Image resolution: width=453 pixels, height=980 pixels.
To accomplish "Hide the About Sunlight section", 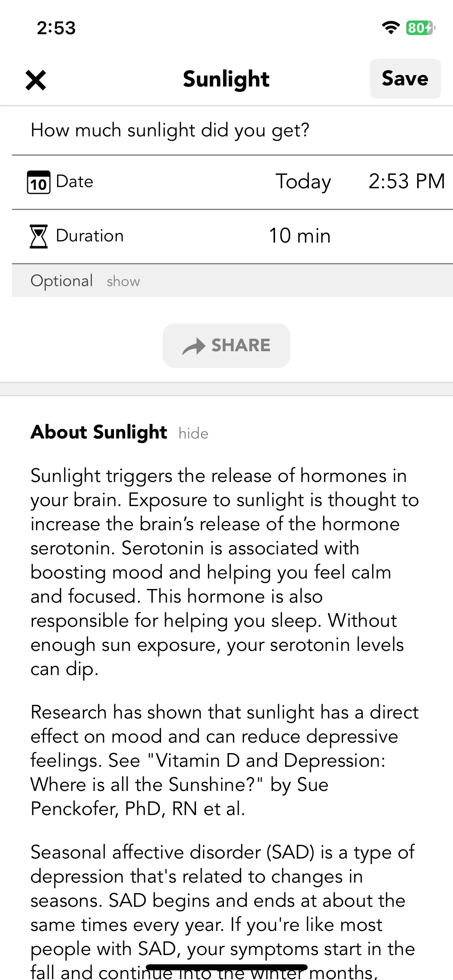I will click(193, 434).
